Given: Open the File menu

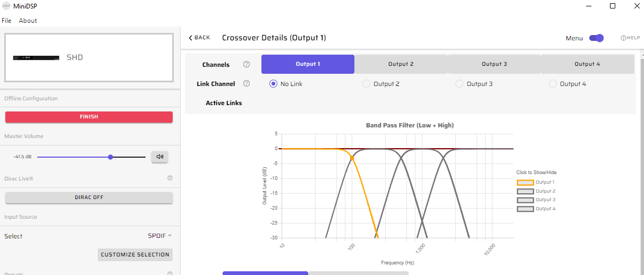Looking at the screenshot, I should (x=6, y=21).
